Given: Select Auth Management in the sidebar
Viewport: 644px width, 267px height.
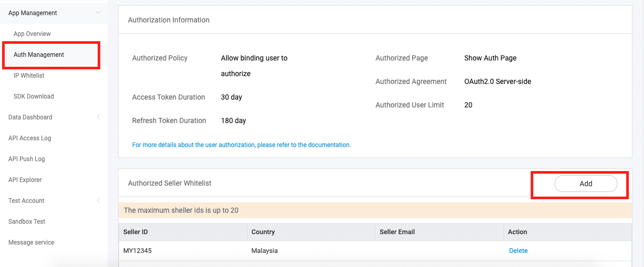Looking at the screenshot, I should (x=39, y=55).
